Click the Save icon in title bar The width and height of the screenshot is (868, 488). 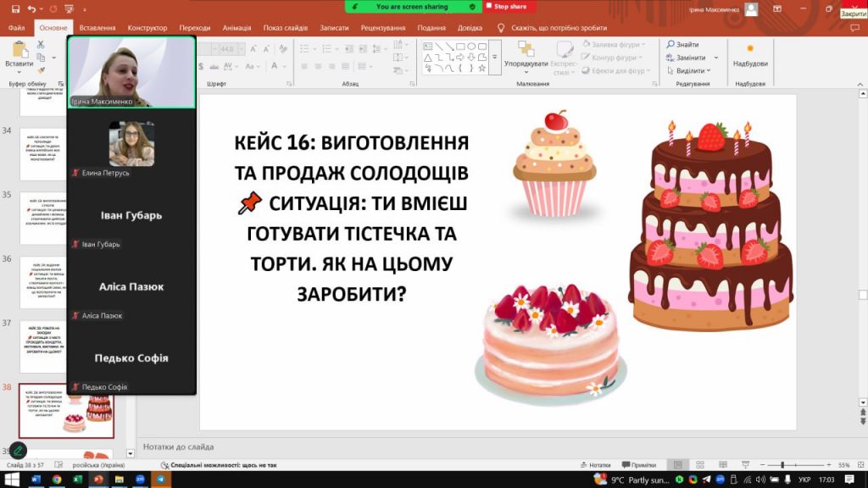pyautogui.click(x=14, y=8)
